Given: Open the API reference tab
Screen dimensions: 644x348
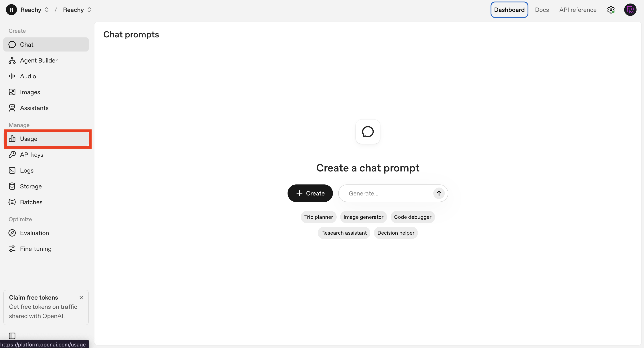Looking at the screenshot, I should tap(578, 10).
